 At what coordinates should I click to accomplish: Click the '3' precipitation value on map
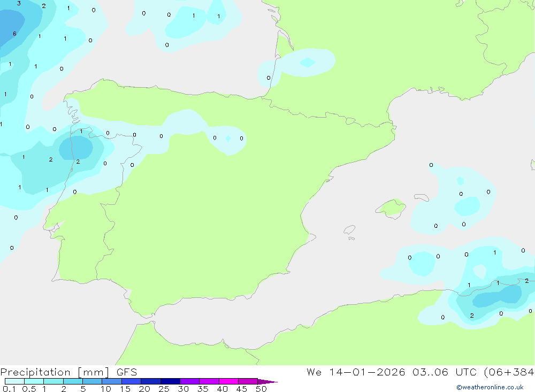[19, 3]
